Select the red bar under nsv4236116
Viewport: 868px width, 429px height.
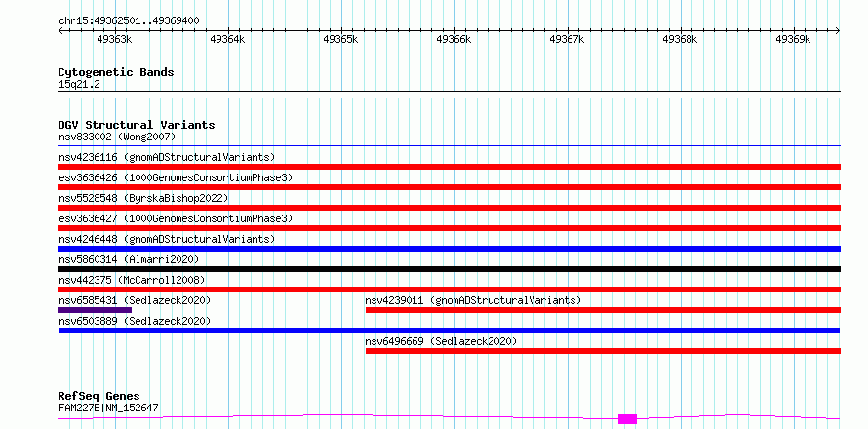[x=449, y=167]
